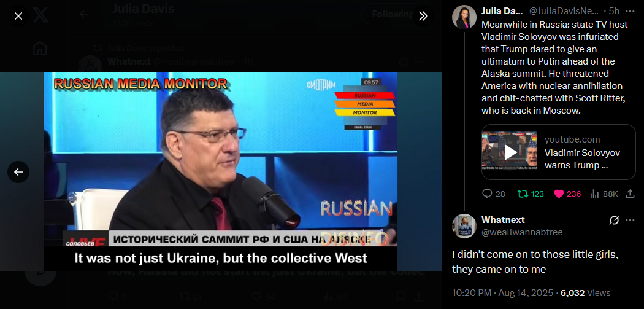644x309 pixels.
Task: Click the 10:20 PM Aug 14 timestamp
Action: (x=504, y=293)
